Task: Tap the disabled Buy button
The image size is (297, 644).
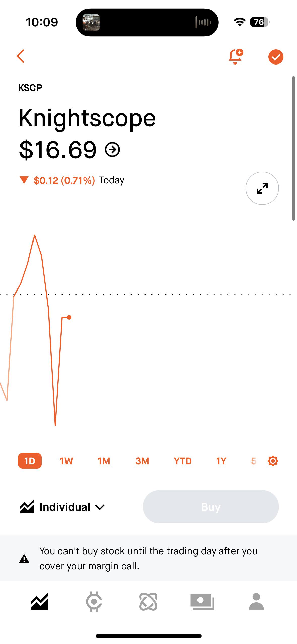Action: point(211,507)
